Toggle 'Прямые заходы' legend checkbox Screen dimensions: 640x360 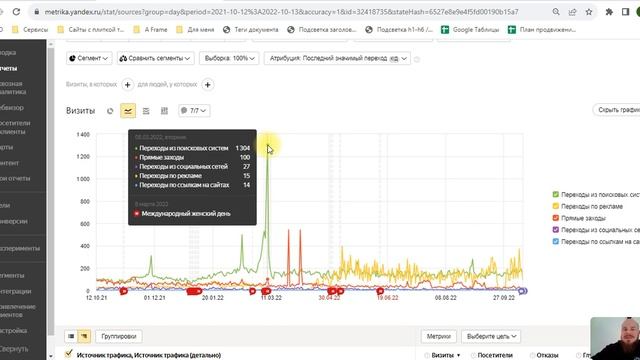556,218
